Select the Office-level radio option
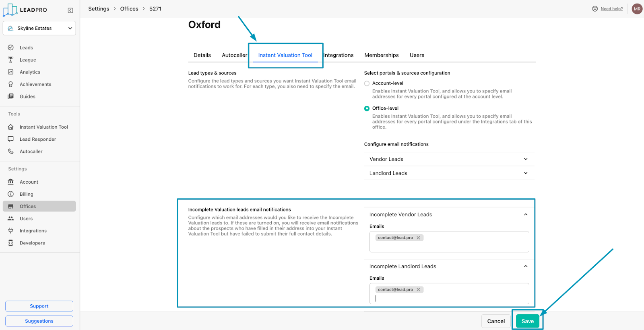The height and width of the screenshot is (330, 644). pyautogui.click(x=367, y=109)
